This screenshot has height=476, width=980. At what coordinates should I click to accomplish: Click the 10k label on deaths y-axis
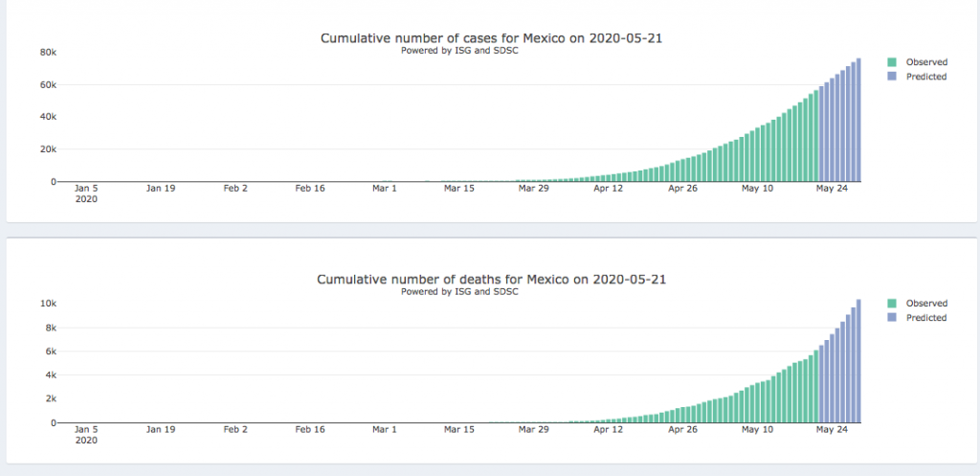click(47, 304)
